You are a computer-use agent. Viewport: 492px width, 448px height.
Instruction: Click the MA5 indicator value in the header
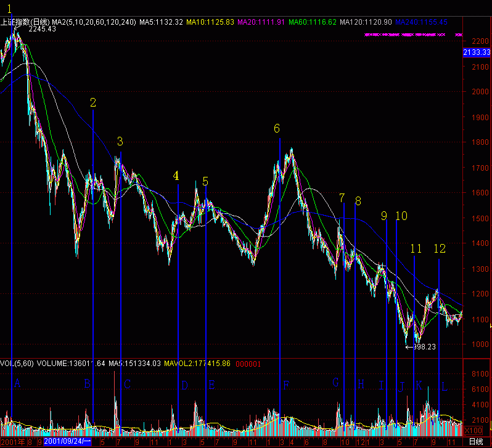click(161, 22)
